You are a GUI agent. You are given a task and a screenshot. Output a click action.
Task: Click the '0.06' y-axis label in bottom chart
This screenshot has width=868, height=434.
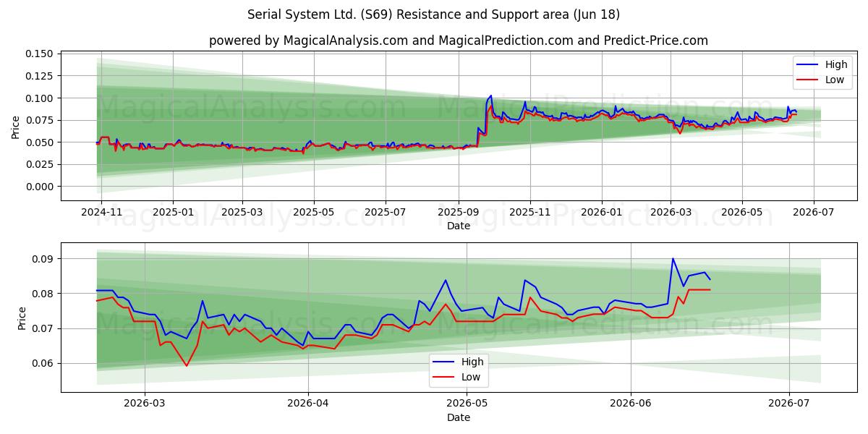click(x=43, y=363)
